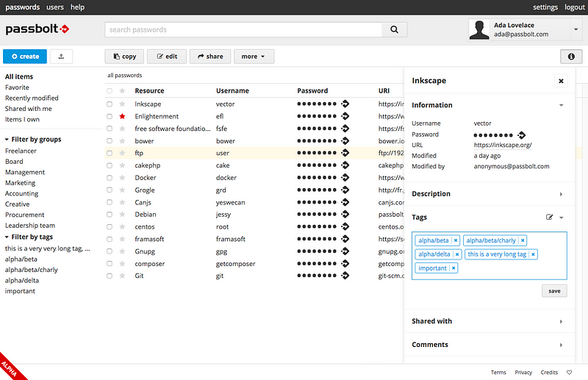Open user profile dropdown arrow
Viewport: 588px width, 380px height.
tap(576, 29)
